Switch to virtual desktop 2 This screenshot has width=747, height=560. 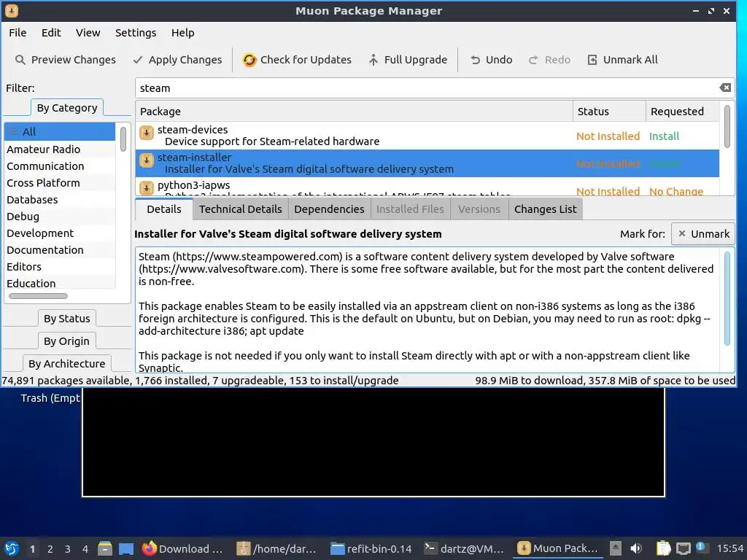click(50, 548)
